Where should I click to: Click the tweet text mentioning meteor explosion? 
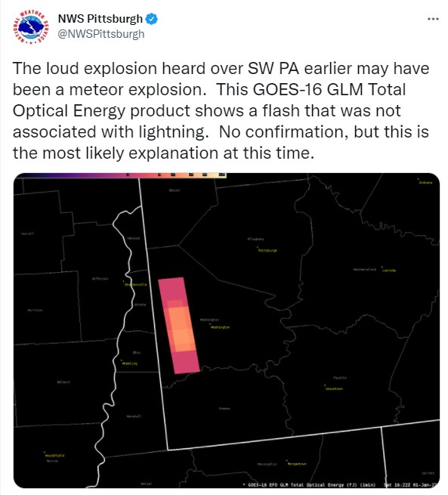[221, 110]
